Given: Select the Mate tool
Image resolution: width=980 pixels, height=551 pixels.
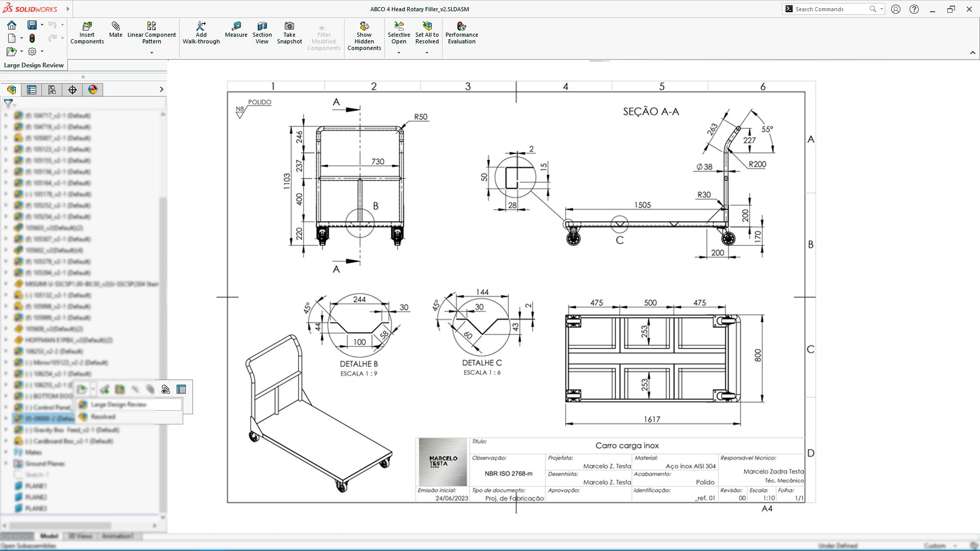Looking at the screenshot, I should coord(115,30).
